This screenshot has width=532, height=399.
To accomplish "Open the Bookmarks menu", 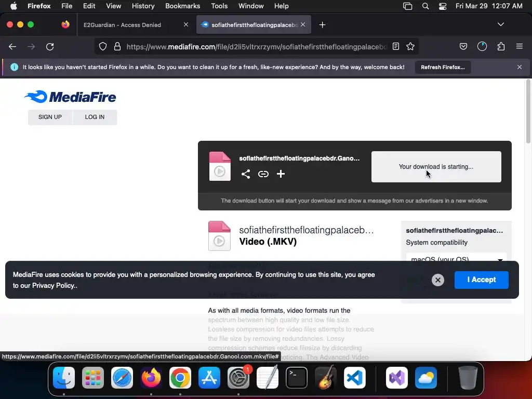I will pyautogui.click(x=182, y=6).
